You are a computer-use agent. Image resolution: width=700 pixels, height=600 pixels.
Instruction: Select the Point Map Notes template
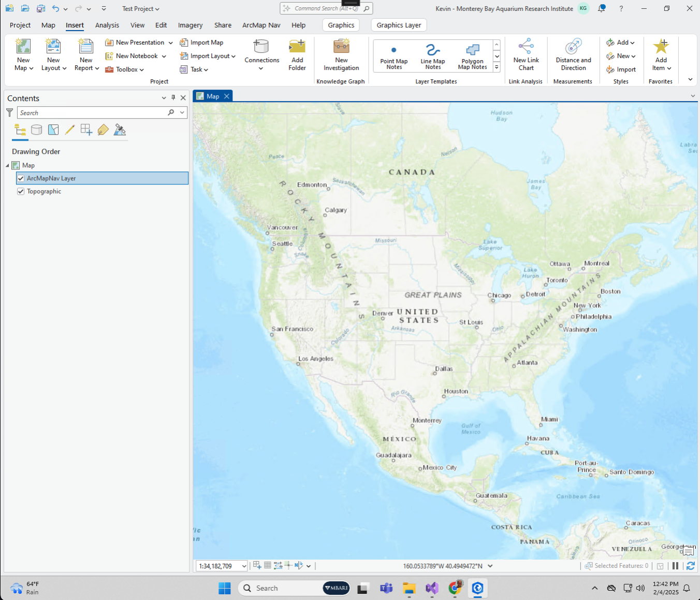[393, 56]
